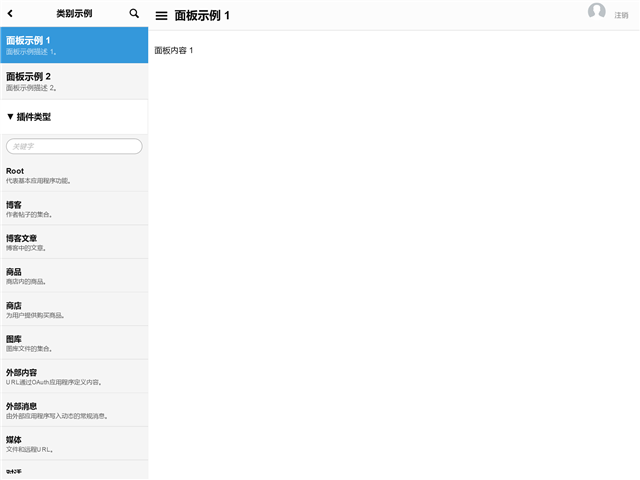Image resolution: width=640 pixels, height=480 pixels.
Task: Toggle the hamburger menu icon
Action: [x=161, y=16]
